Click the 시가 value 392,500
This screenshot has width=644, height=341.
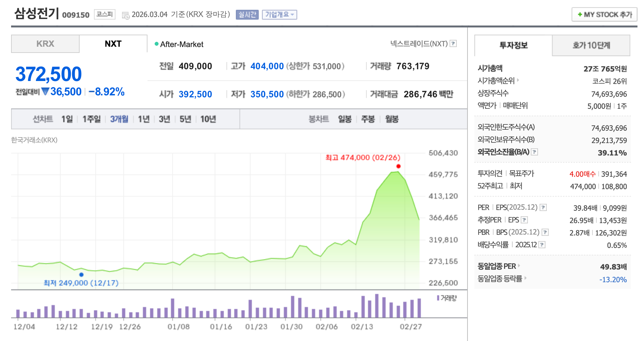195,94
